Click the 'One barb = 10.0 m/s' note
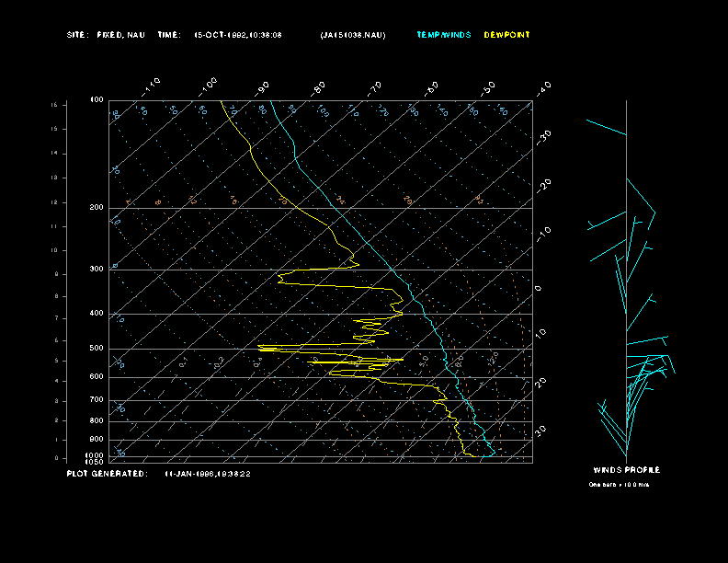Image resolution: width=728 pixels, height=563 pixels. pyautogui.click(x=619, y=484)
